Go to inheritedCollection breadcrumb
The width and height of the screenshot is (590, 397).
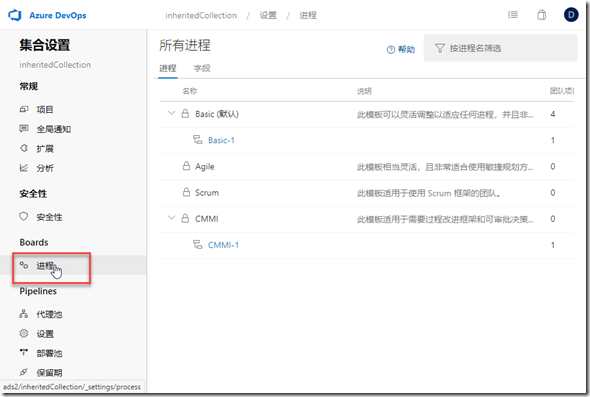pos(201,15)
